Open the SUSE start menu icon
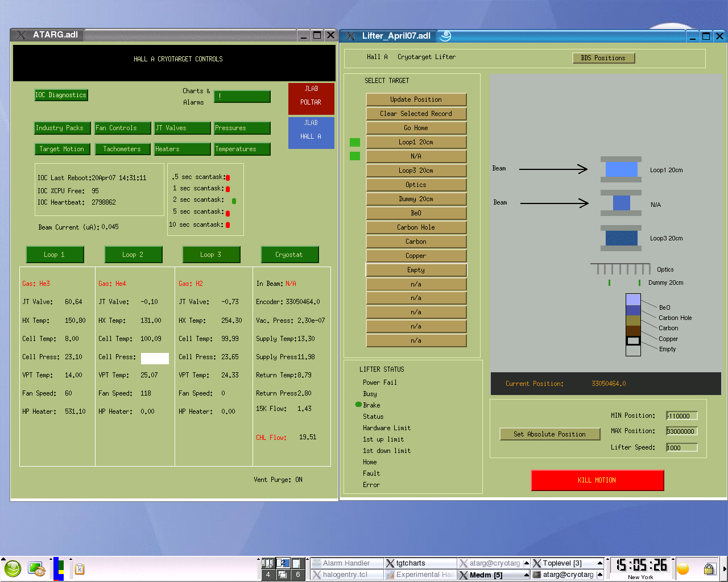 point(13,568)
